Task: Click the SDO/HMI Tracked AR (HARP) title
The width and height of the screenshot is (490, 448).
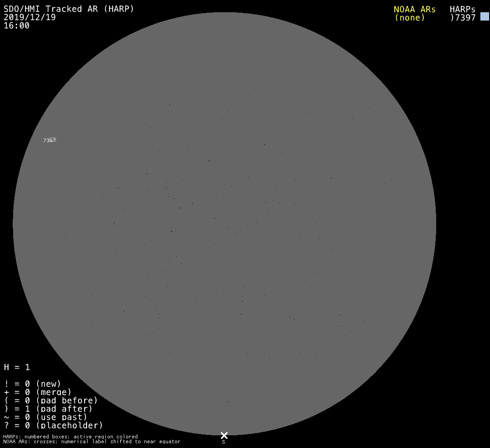Action: (x=69, y=9)
